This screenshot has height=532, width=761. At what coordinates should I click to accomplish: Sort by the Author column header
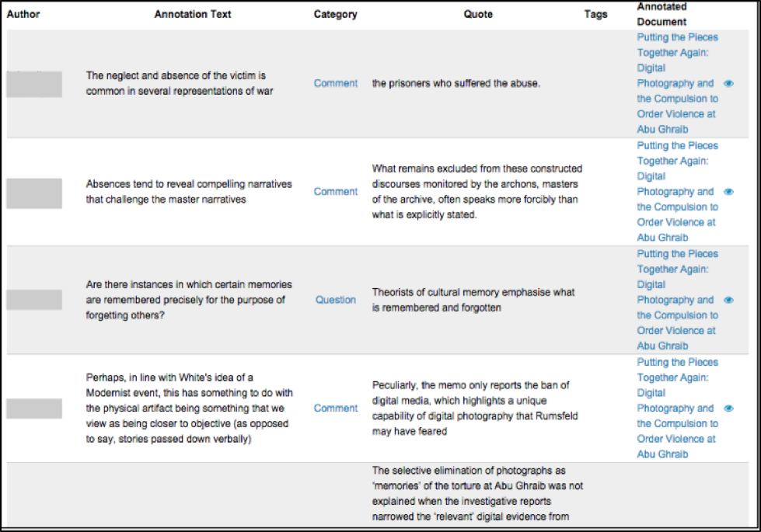[x=23, y=13]
